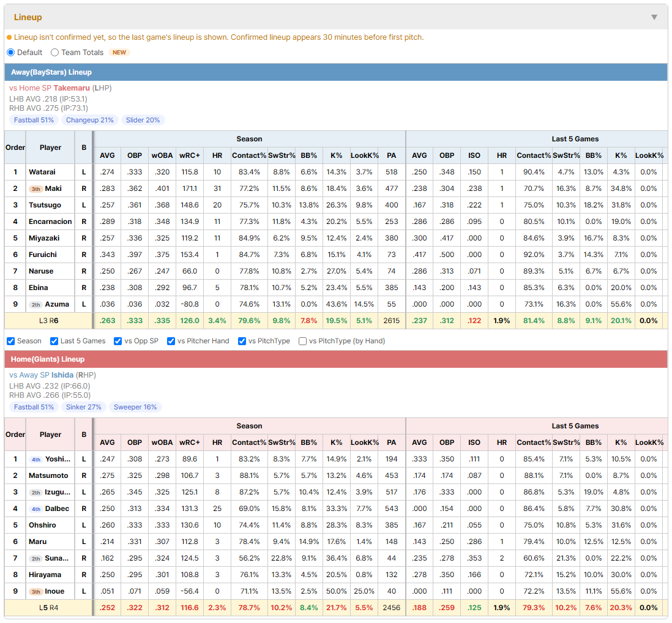Image resolution: width=672 pixels, height=623 pixels.
Task: Click the LHB AVG .218 (IP:53.1) text
Action: 48,99
